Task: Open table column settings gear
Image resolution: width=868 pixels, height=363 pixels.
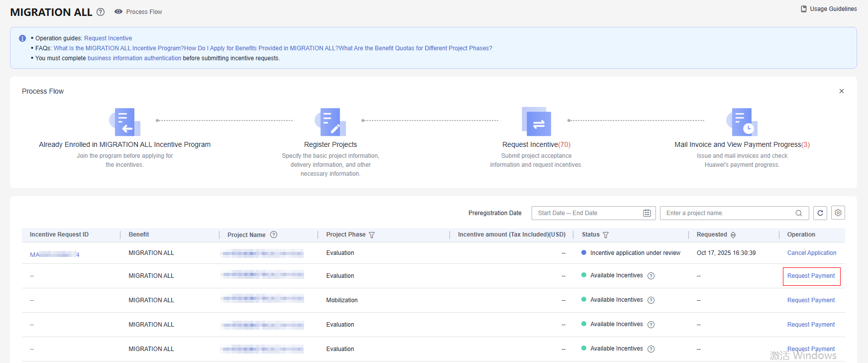Action: pos(838,213)
